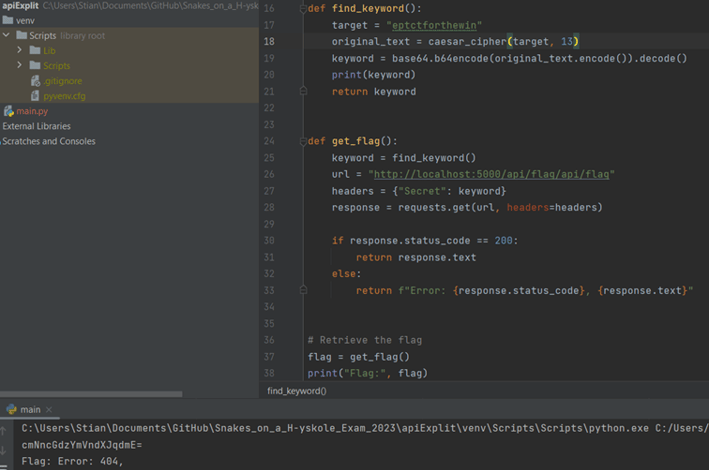Fold the find_keyword function at line 16
Image resolution: width=709 pixels, height=470 pixels.
[x=303, y=9]
